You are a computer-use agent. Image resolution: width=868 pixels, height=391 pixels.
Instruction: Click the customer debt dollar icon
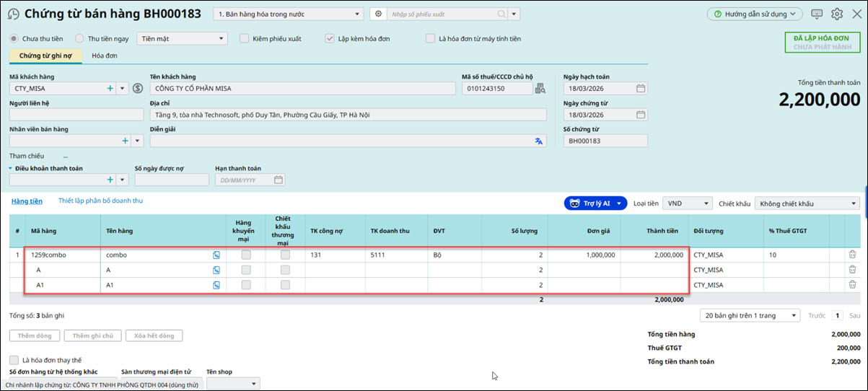coord(139,89)
